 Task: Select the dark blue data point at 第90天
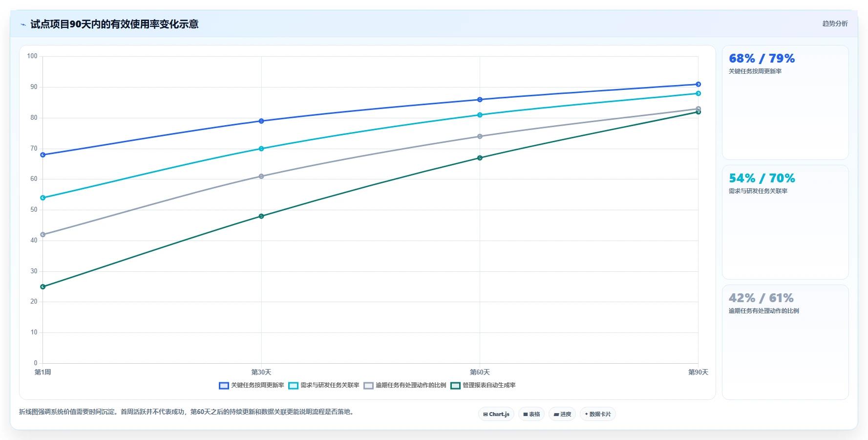[698, 85]
